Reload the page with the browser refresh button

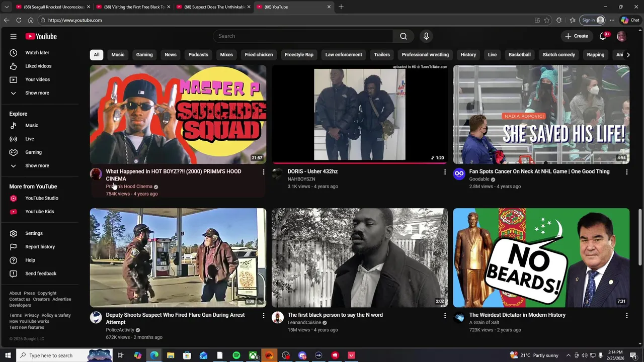[x=19, y=20]
